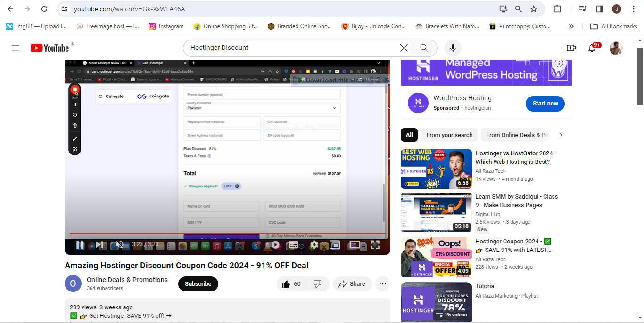Toggle the browser side panel
Image resolution: width=644 pixels, height=323 pixels.
[600, 9]
